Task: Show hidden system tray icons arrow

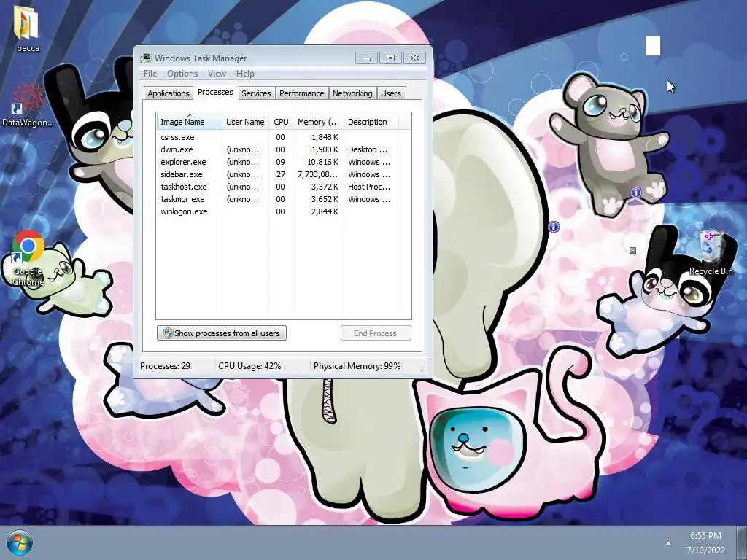Action: [668, 543]
